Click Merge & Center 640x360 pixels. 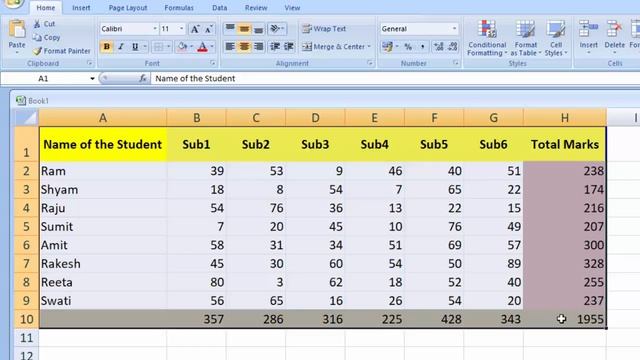tap(333, 47)
